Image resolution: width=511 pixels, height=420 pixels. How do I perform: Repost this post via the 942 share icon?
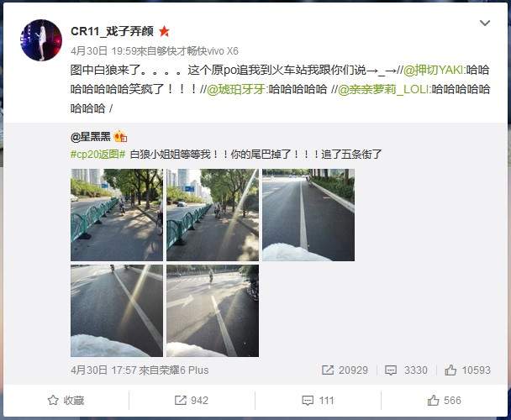click(x=181, y=400)
